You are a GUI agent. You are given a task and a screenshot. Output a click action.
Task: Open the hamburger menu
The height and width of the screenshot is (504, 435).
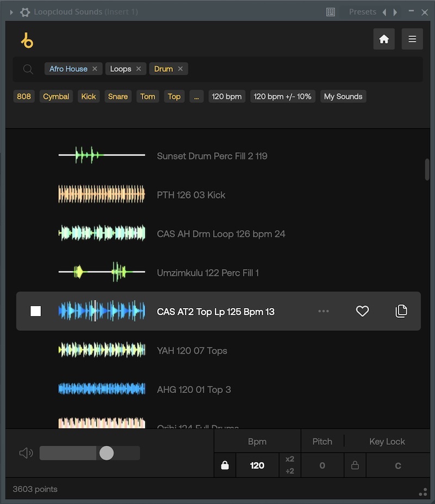click(412, 39)
